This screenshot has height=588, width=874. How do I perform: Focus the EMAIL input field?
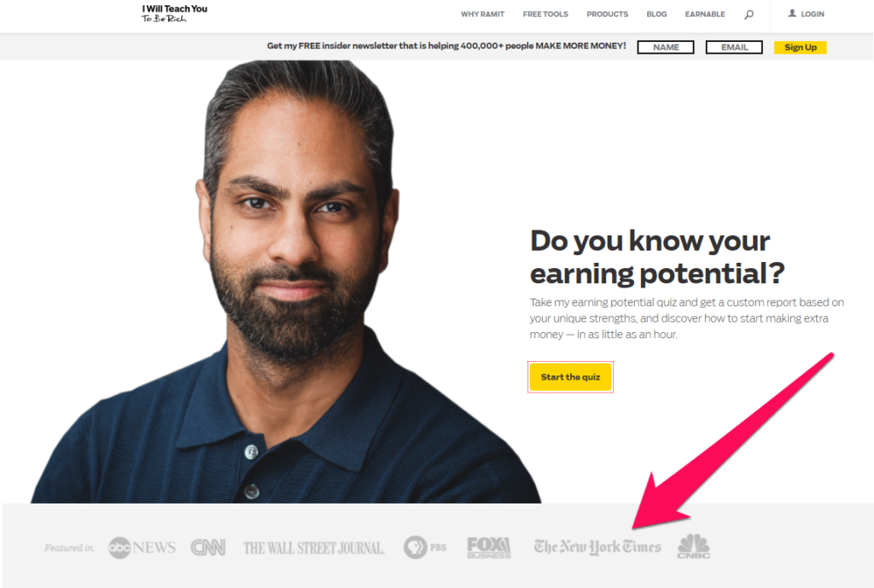click(734, 48)
